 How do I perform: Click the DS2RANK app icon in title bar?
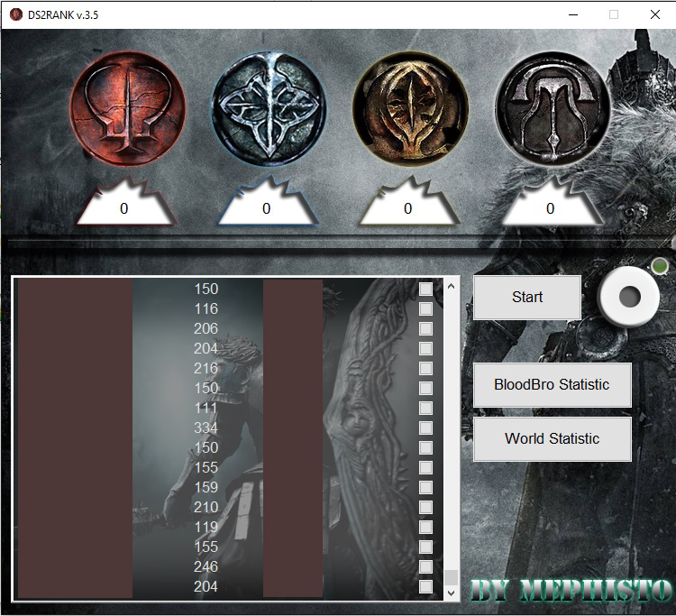(x=16, y=14)
